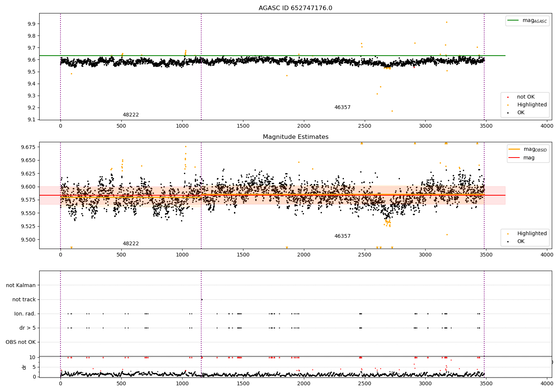The height and width of the screenshot is (392, 560).
Task: Click the 'not Kalman' axis label
Action: point(21,286)
